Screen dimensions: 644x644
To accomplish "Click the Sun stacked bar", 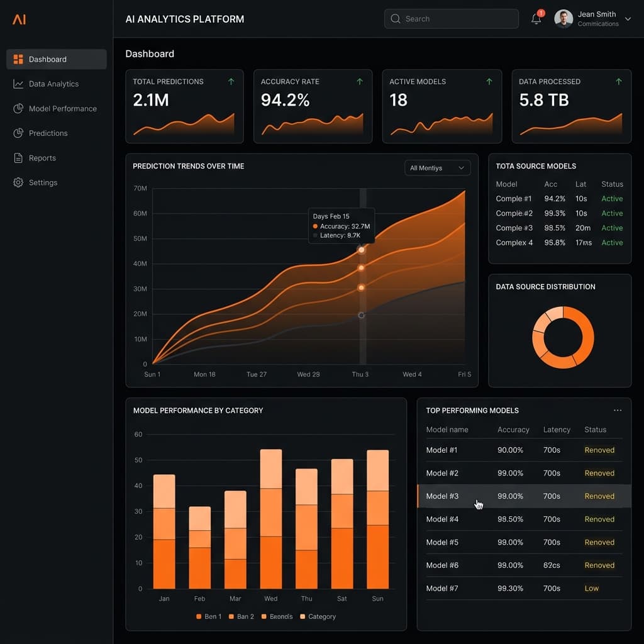I will (378, 519).
